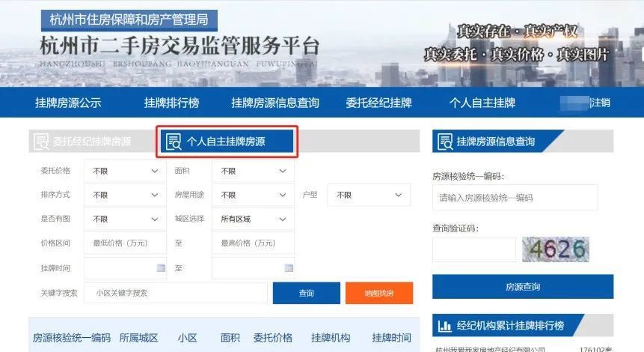
Task: Open 挂牌房源公示 in navigation bar
Action: tap(68, 103)
